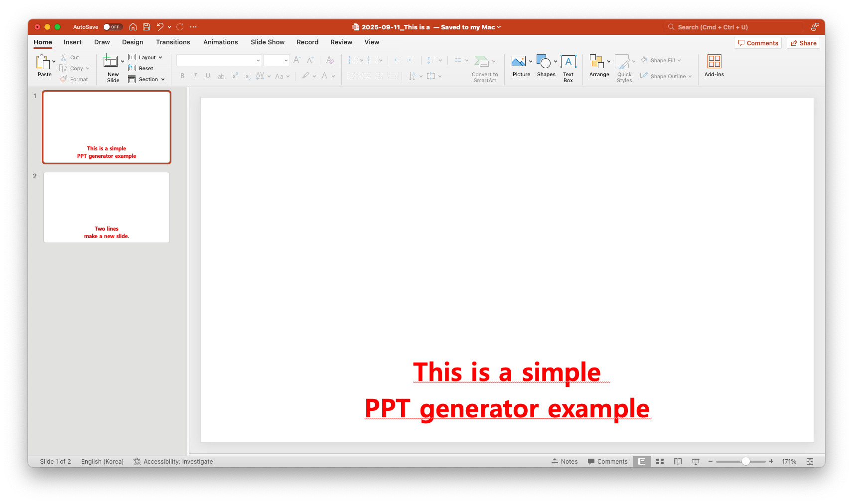The image size is (853, 504).
Task: Expand the Section dropdown
Action: click(146, 79)
